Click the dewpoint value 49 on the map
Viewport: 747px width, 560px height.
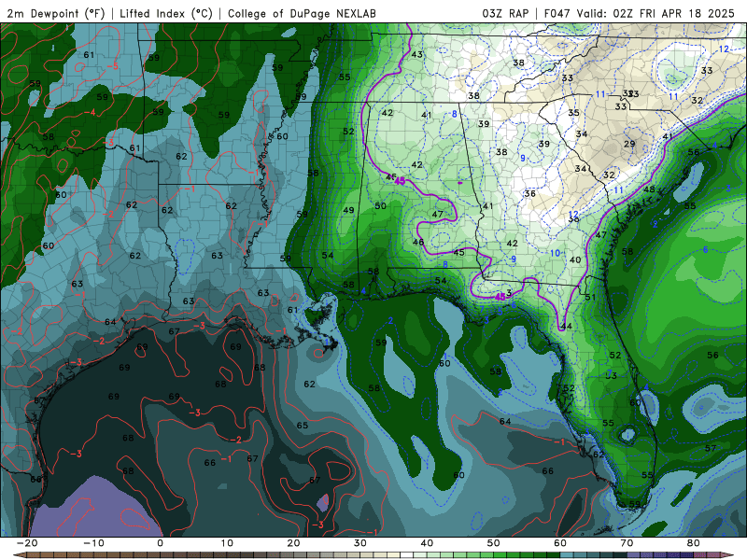tap(348, 210)
